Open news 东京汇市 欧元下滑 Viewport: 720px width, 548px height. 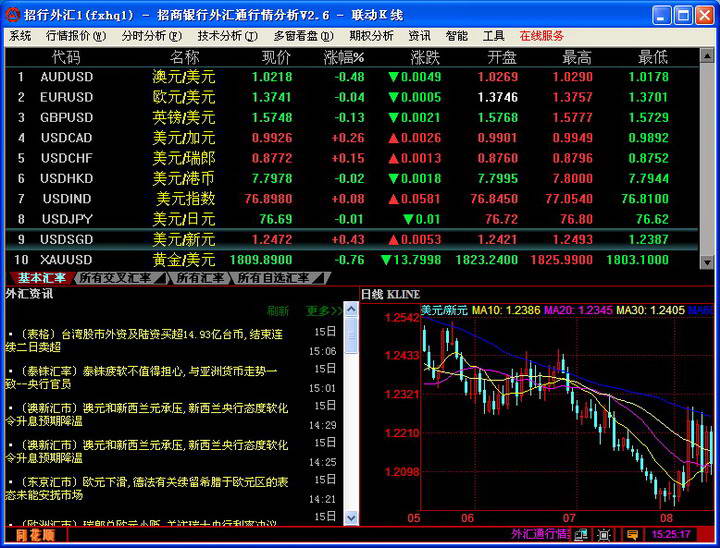click(146, 488)
